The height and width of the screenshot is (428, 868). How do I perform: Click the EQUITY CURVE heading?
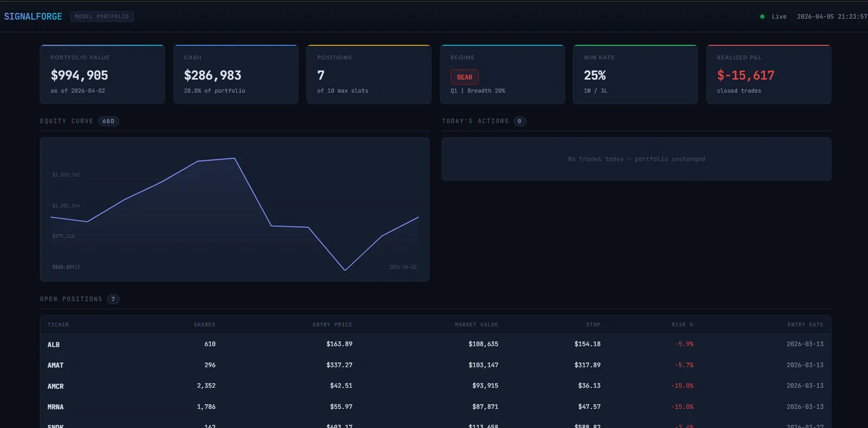point(66,121)
